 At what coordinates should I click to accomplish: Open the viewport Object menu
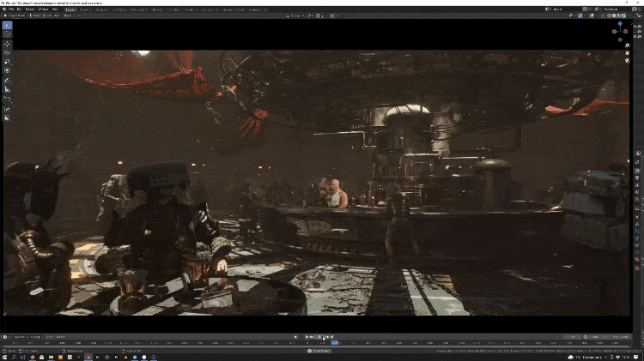point(68,15)
